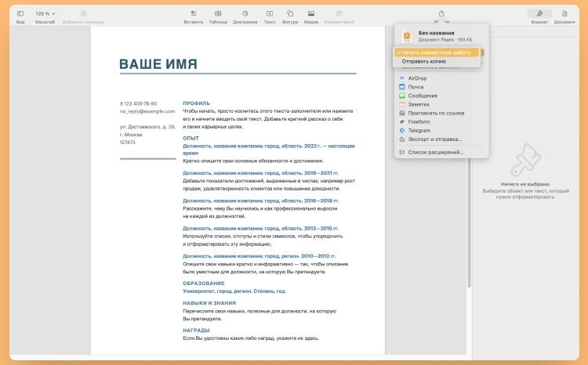Open Список расширений extensions list
Image resolution: width=588 pixels, height=365 pixels.
pos(436,152)
